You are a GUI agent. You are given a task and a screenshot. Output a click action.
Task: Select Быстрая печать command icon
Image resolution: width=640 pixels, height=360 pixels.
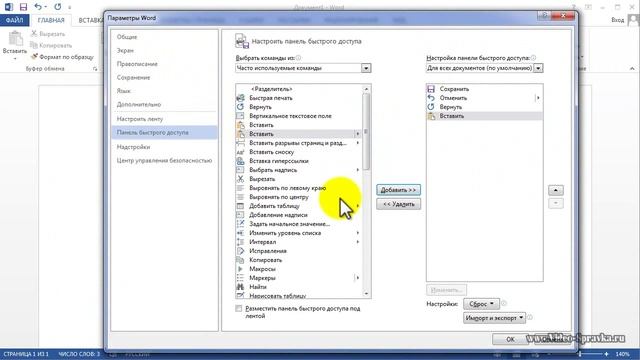[x=240, y=98]
